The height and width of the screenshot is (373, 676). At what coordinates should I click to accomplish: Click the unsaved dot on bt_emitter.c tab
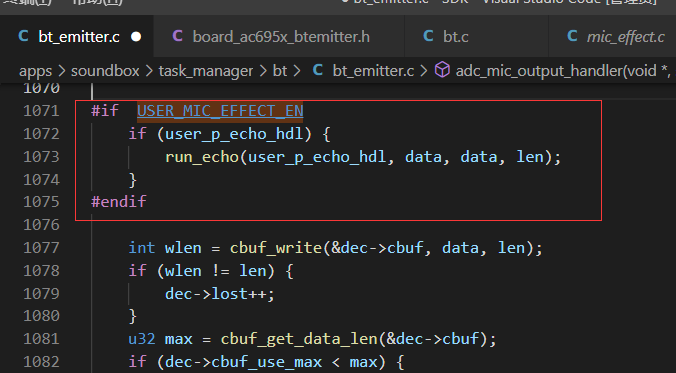point(136,37)
